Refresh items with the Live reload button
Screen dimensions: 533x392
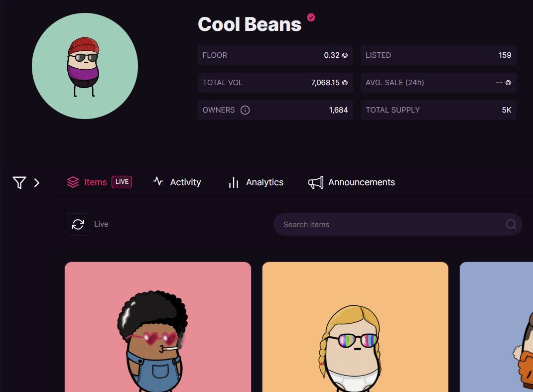click(78, 224)
